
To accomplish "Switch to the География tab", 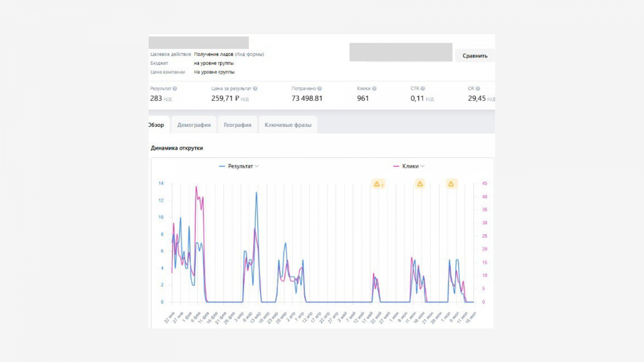I will [x=237, y=125].
